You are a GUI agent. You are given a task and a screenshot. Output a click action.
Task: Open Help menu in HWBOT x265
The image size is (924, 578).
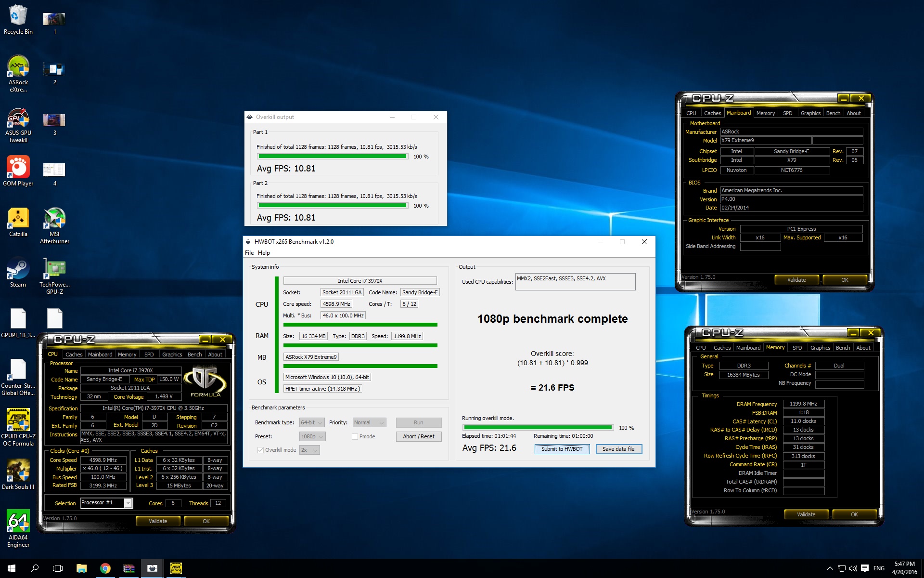click(264, 252)
